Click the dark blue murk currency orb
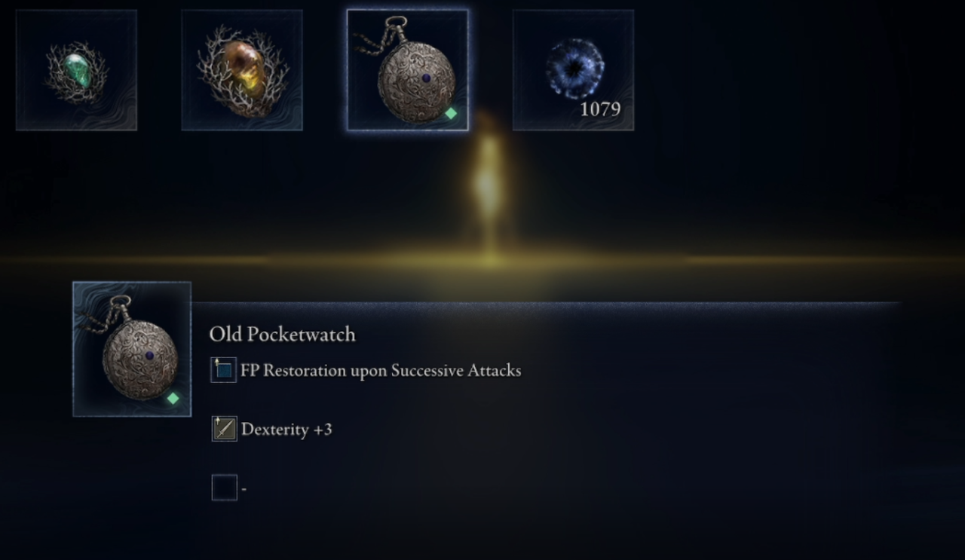The width and height of the screenshot is (965, 560). coord(574,69)
